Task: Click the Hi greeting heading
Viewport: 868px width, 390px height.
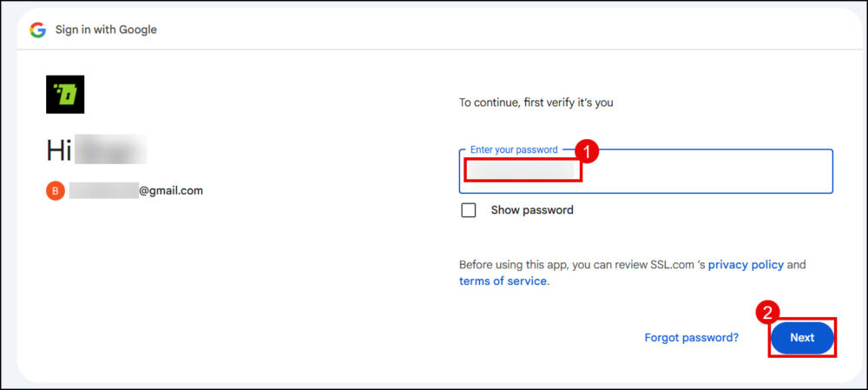Action: pos(58,151)
